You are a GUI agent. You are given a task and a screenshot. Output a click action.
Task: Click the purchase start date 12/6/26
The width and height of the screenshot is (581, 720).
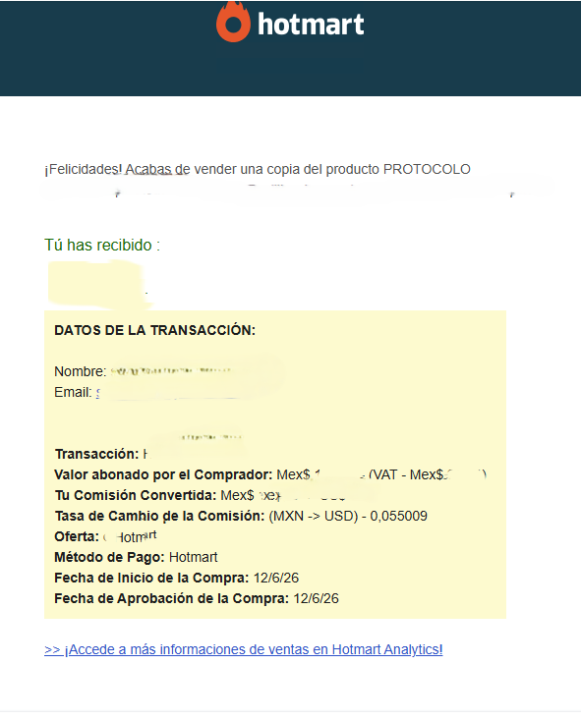pos(276,578)
